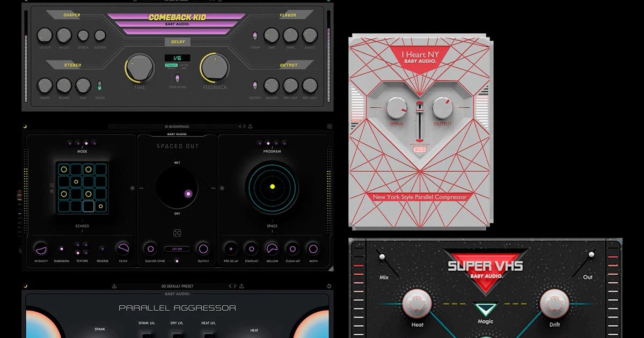Enable the Mono switch in Comeback Kid's Stereo section
The width and height of the screenshot is (644, 338).
(x=99, y=86)
